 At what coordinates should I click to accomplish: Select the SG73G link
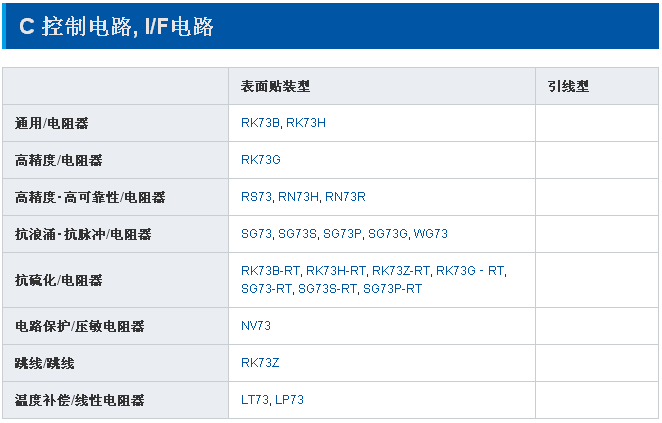point(388,234)
